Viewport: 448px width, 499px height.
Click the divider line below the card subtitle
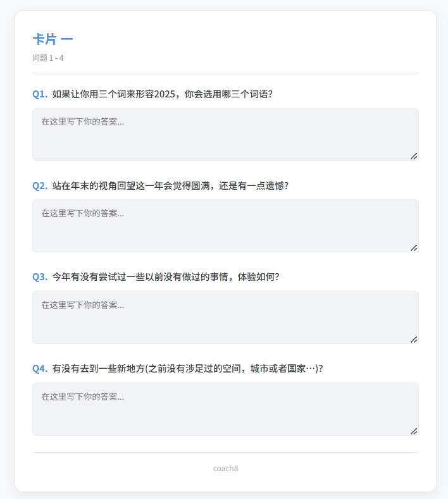[x=225, y=73]
